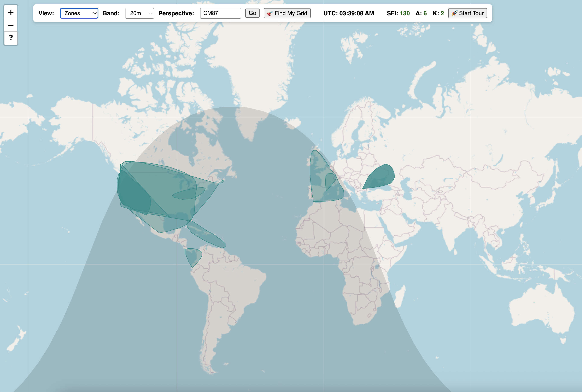Open the Band dropdown showing 20m

(x=139, y=13)
